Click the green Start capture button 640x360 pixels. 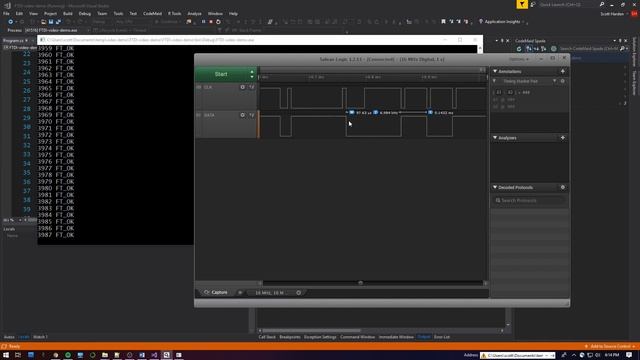(x=221, y=74)
